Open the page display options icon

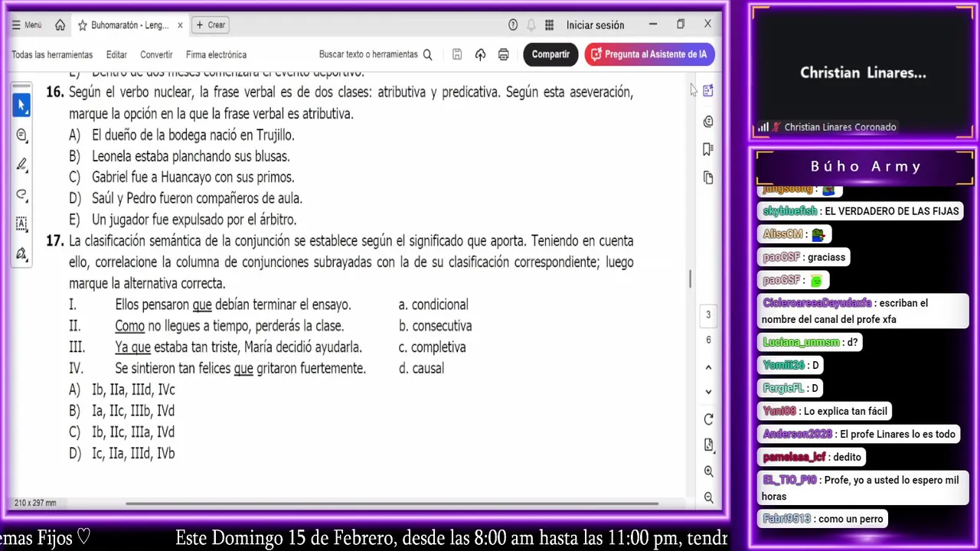click(708, 445)
